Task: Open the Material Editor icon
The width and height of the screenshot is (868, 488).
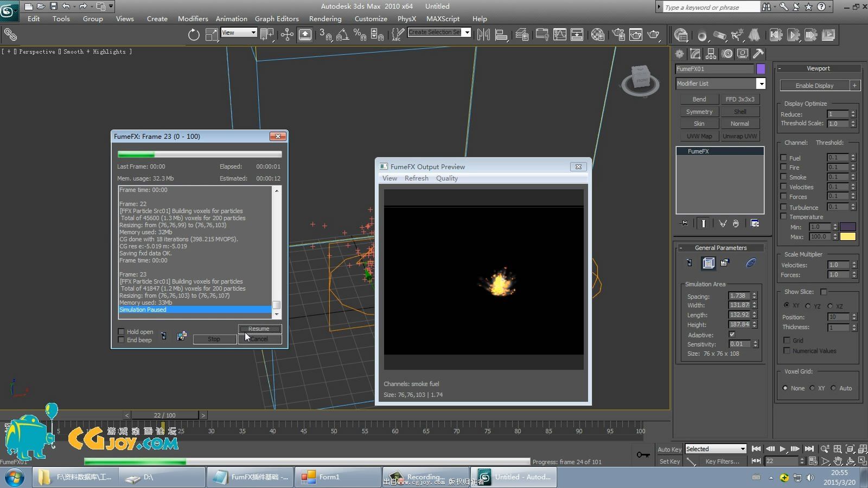Action: click(598, 35)
